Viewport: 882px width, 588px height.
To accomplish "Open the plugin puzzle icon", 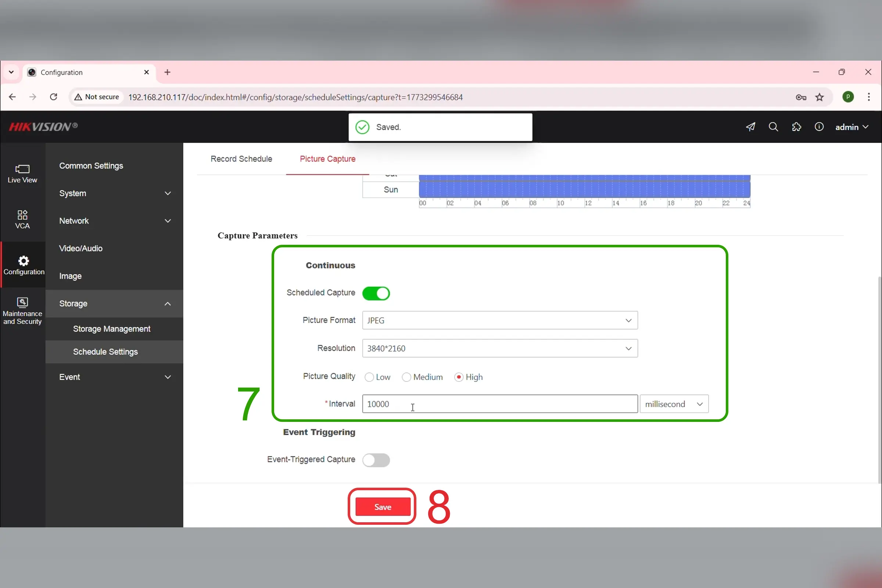I will 796,127.
